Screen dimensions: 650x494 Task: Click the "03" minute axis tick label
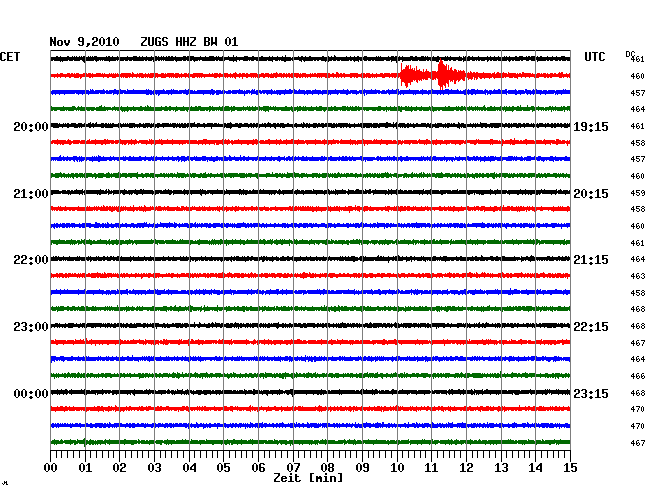(x=154, y=468)
